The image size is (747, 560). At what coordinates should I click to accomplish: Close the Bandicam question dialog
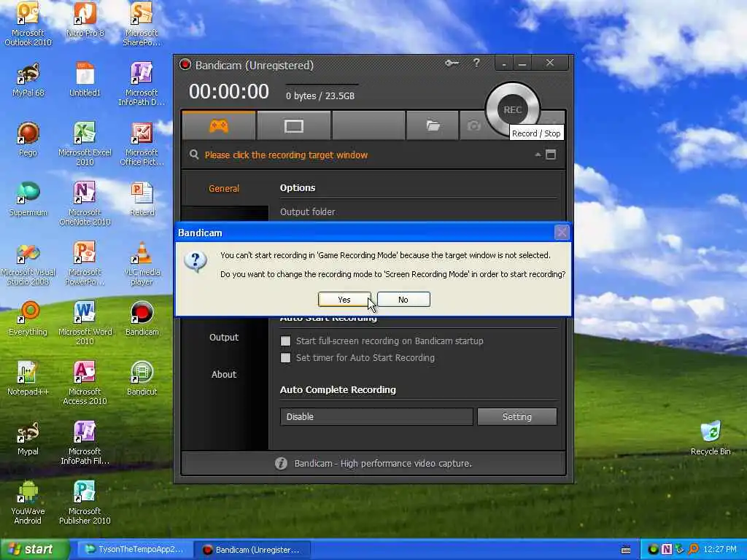[562, 233]
